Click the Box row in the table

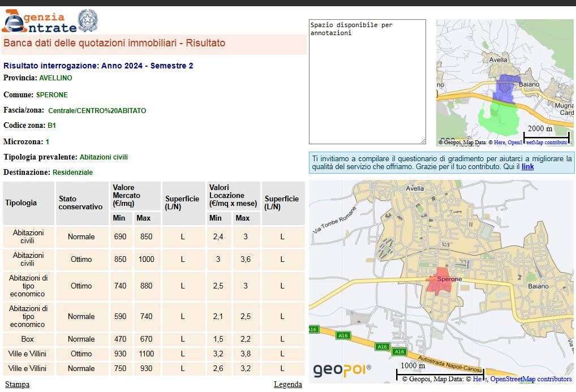[x=28, y=339]
